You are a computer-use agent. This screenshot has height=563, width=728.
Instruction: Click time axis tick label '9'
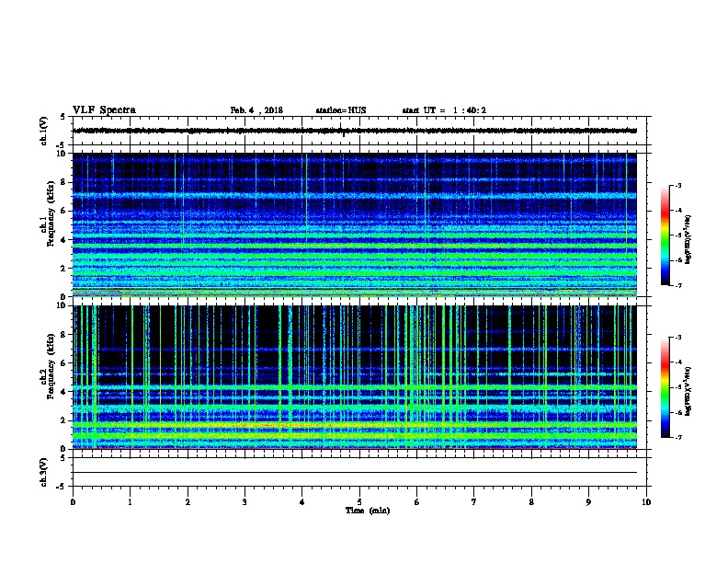[x=588, y=502]
